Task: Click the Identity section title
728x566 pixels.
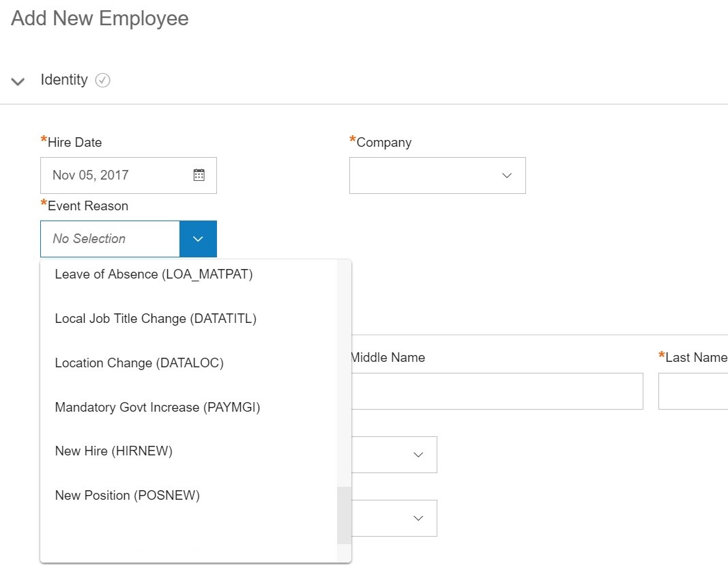Action: pos(64,80)
